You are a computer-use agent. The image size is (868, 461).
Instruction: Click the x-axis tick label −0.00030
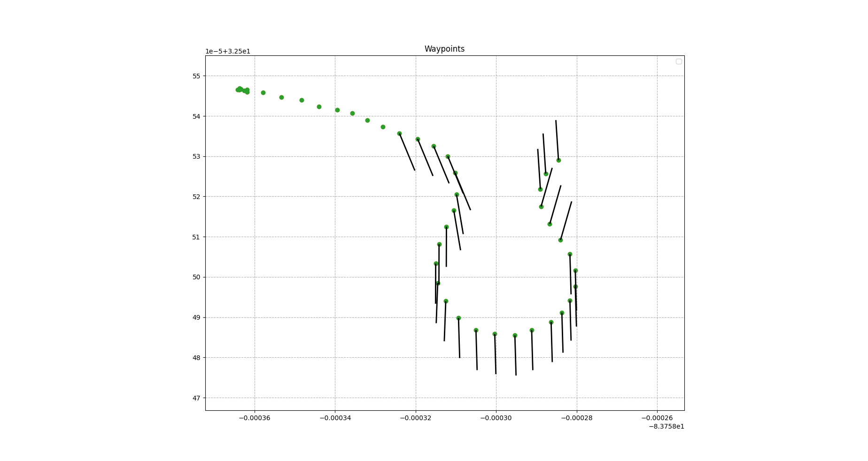[496, 418]
